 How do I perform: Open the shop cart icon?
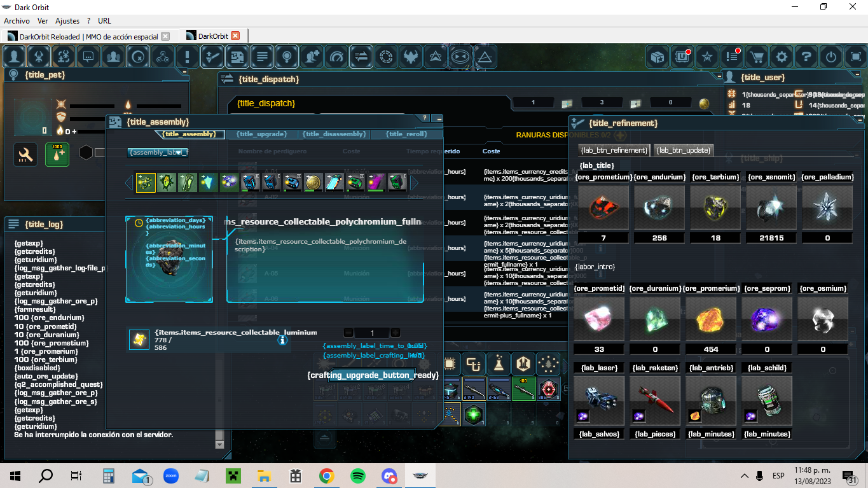757,57
